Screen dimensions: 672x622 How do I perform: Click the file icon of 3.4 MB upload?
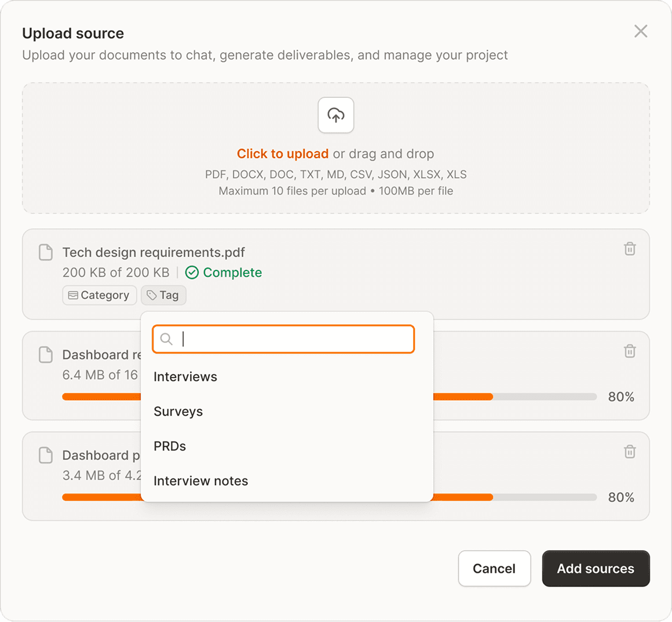[x=46, y=455]
